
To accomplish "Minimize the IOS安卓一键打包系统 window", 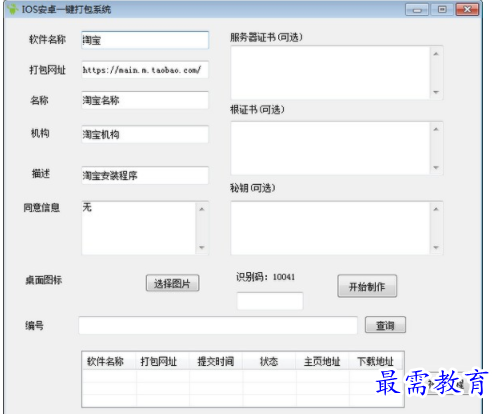I will pos(417,10).
